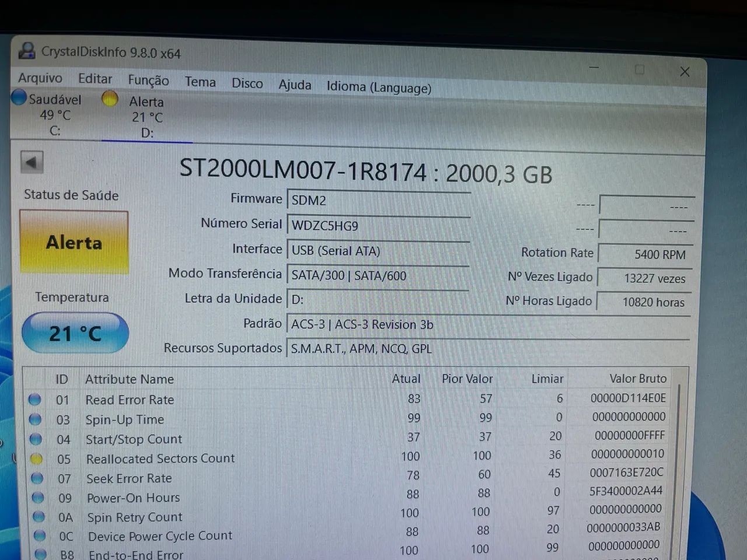The height and width of the screenshot is (560, 747).
Task: Select the Seek Error Rate row name
Action: coord(129,478)
